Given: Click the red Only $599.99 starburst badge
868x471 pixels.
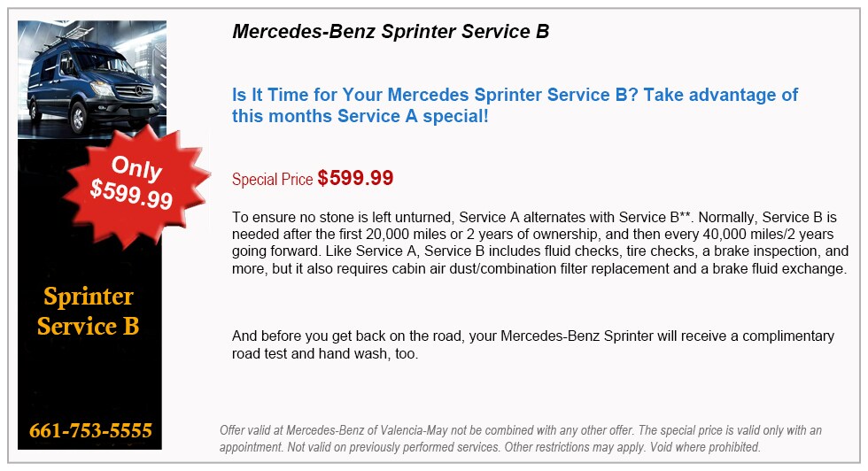Looking at the screenshot, I should pos(136,183).
